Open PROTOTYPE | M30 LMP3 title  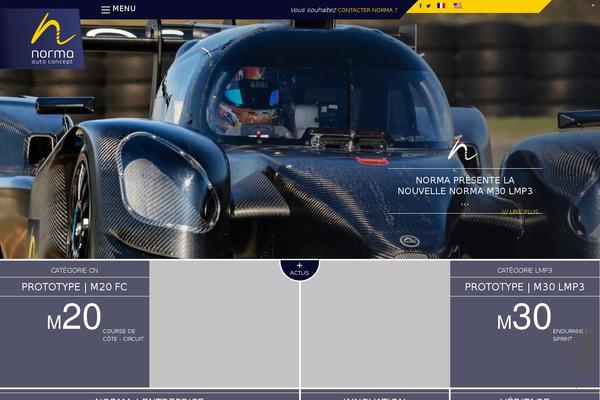[525, 287]
